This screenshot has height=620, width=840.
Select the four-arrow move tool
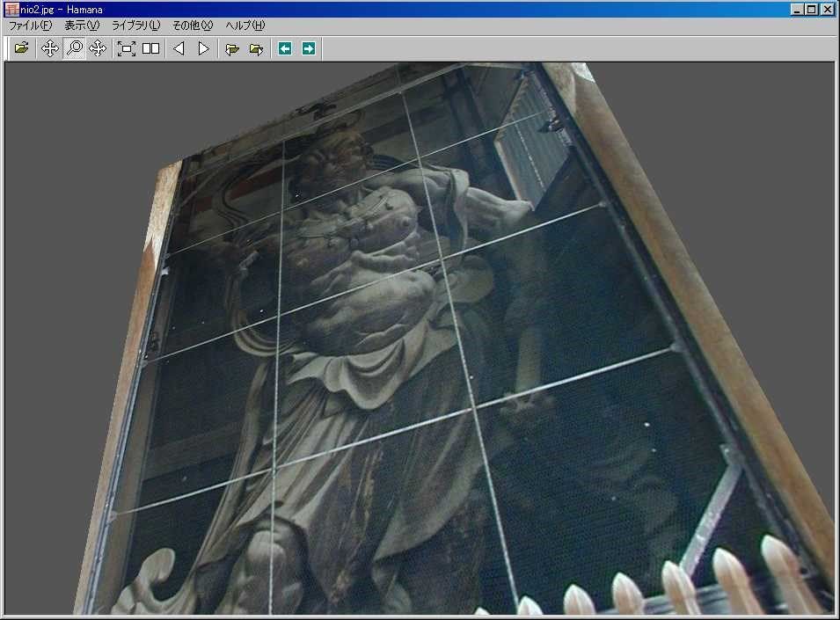[x=50, y=48]
